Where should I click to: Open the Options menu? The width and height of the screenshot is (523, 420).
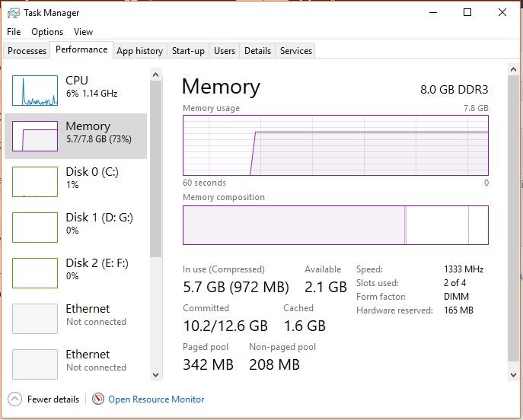[x=47, y=32]
